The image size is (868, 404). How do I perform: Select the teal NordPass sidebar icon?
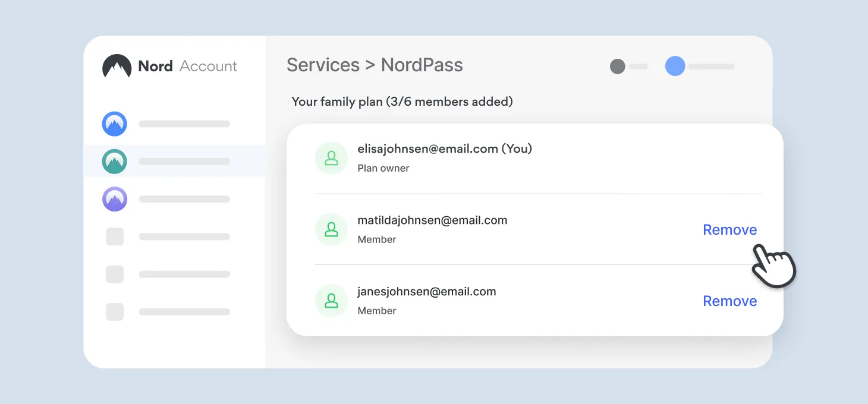click(114, 161)
